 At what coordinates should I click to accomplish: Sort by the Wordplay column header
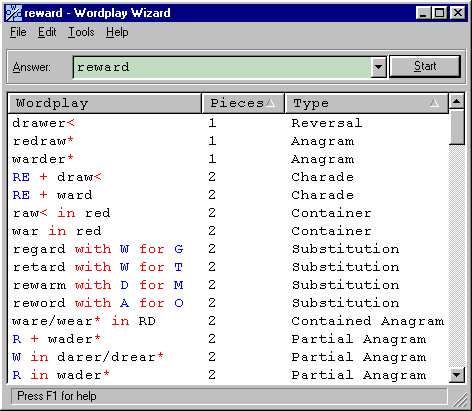pos(105,103)
